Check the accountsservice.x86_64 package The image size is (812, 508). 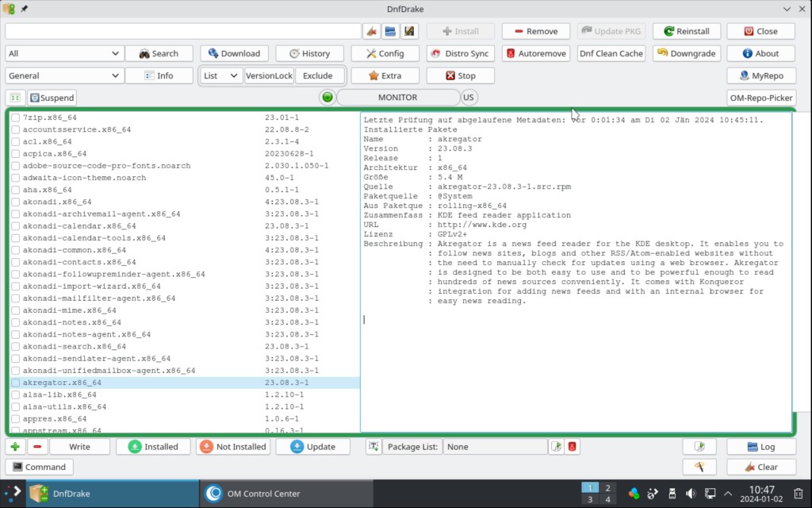(16, 129)
